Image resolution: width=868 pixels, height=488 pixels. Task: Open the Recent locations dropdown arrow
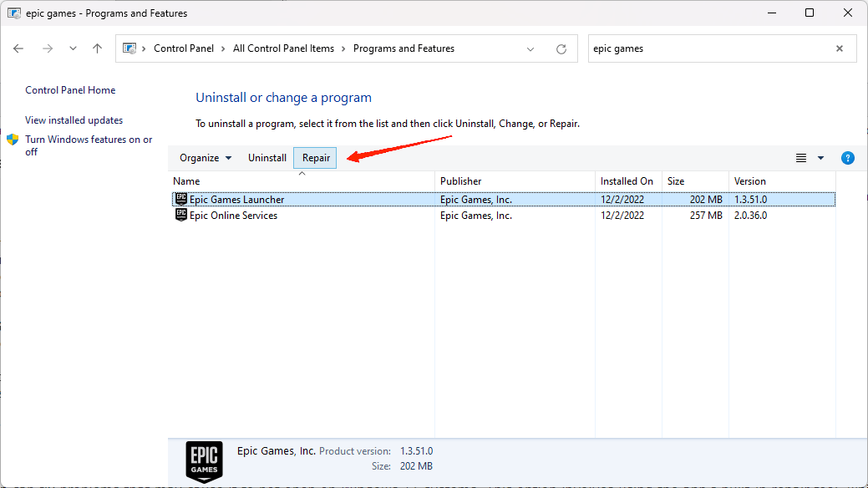(x=74, y=48)
